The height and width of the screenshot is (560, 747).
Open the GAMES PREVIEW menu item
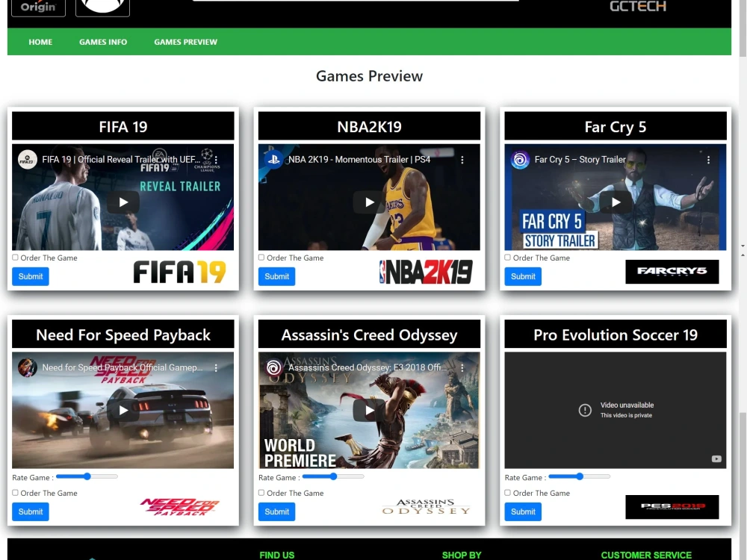coord(185,42)
